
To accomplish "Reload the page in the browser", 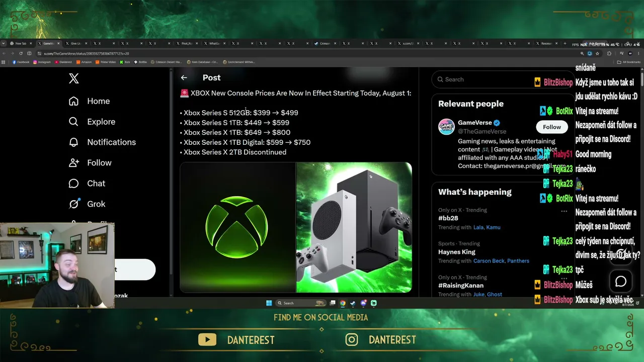I will point(21,53).
